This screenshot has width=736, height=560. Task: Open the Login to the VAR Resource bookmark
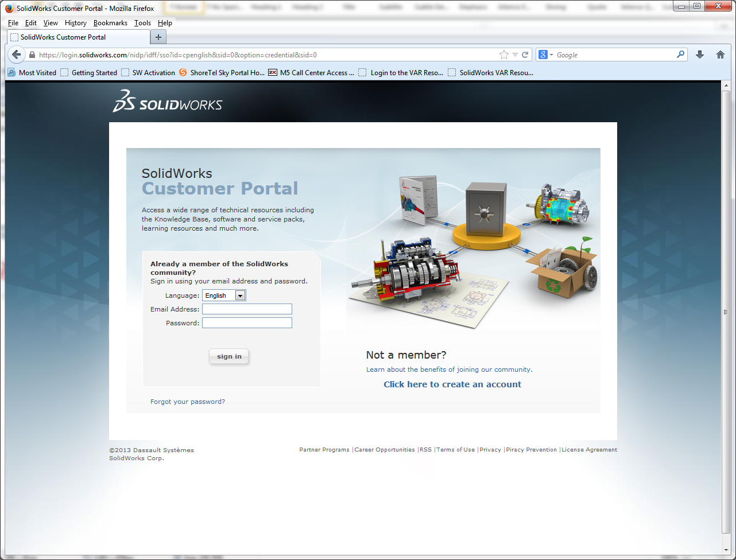401,73
